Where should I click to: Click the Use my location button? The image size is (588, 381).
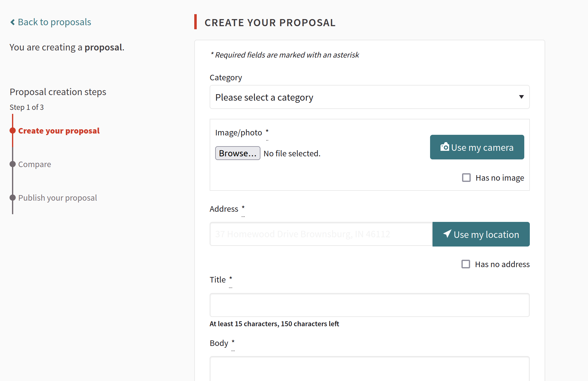pos(481,234)
